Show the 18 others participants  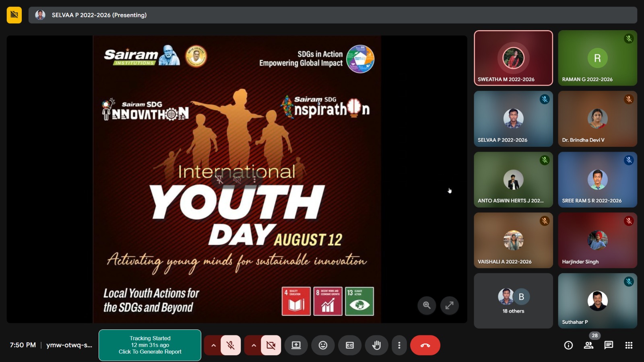point(513,301)
